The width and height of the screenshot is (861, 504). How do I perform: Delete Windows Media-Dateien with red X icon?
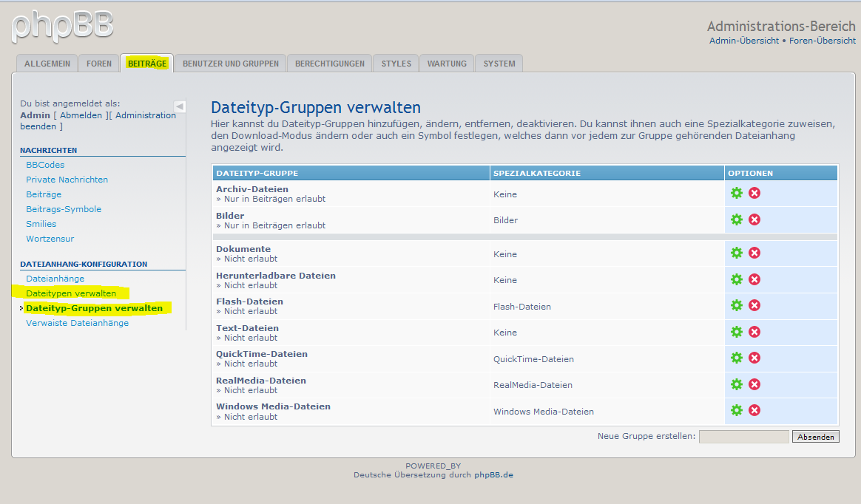(754, 411)
